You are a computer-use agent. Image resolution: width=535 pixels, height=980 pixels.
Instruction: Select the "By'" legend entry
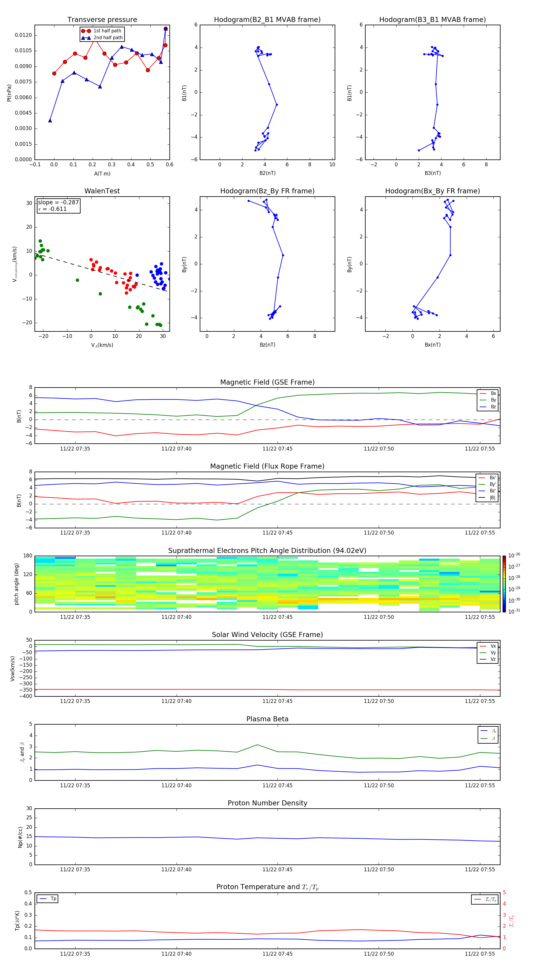click(x=487, y=484)
